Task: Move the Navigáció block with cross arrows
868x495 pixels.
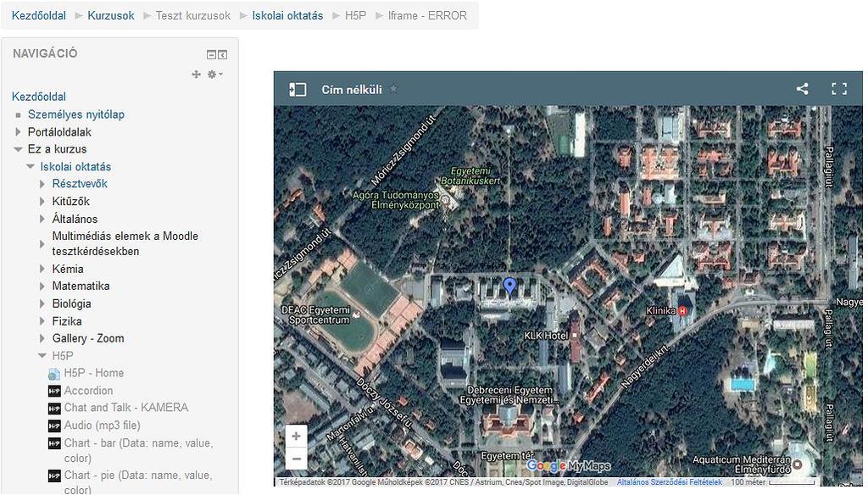Action: (x=196, y=75)
